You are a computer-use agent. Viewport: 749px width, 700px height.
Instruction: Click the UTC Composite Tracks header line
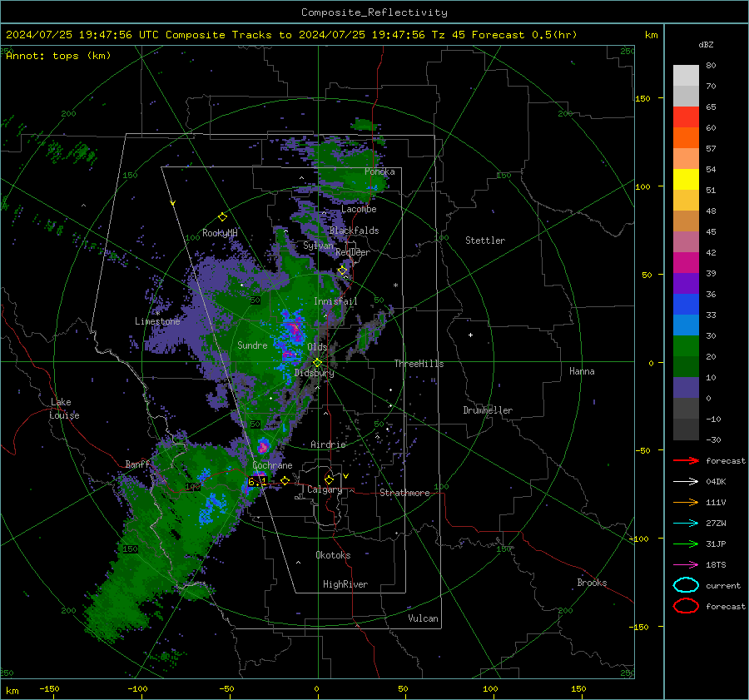(291, 35)
